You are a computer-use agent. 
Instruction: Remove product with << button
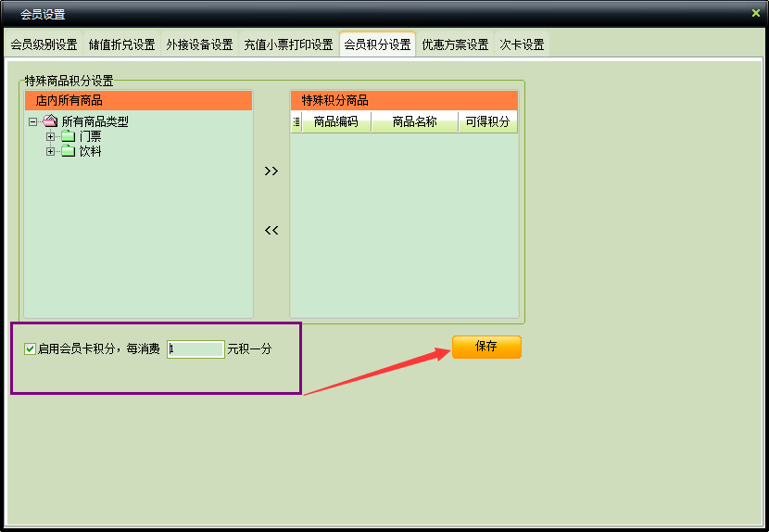point(271,230)
